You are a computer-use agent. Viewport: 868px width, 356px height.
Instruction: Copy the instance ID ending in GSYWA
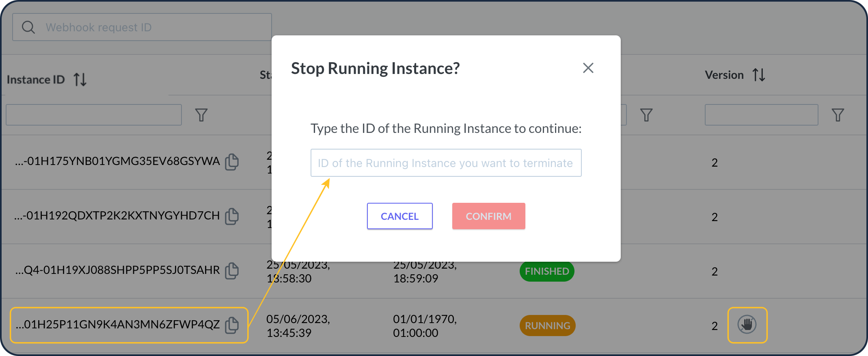tap(232, 162)
